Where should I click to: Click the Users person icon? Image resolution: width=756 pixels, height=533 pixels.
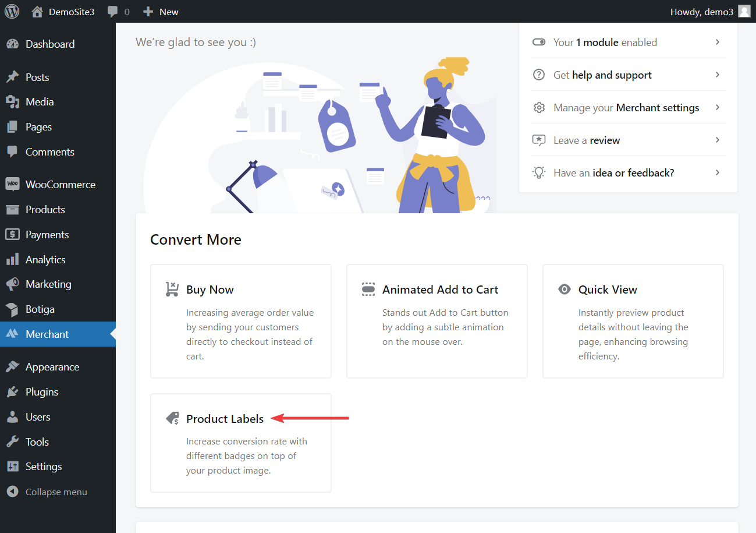tap(12, 417)
